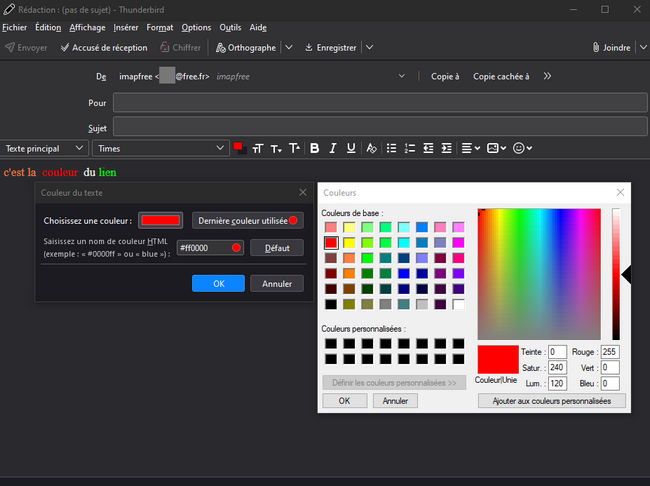Image resolution: width=650 pixels, height=486 pixels.
Task: Open the Times font family dropdown
Action: (161, 148)
